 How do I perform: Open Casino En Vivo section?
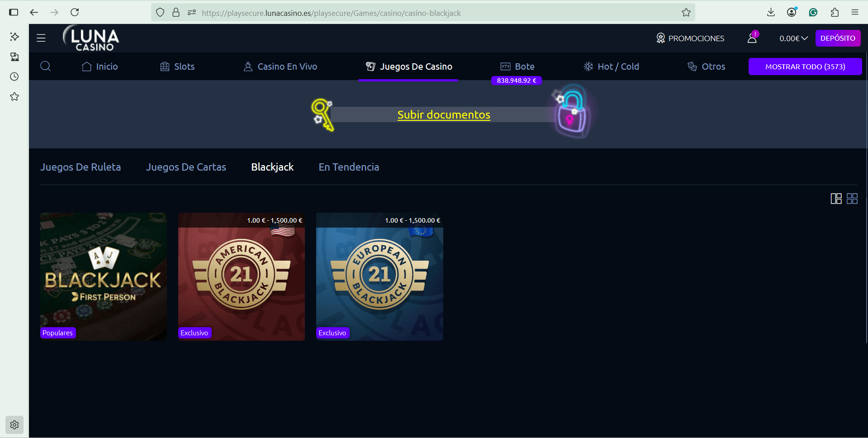click(280, 67)
